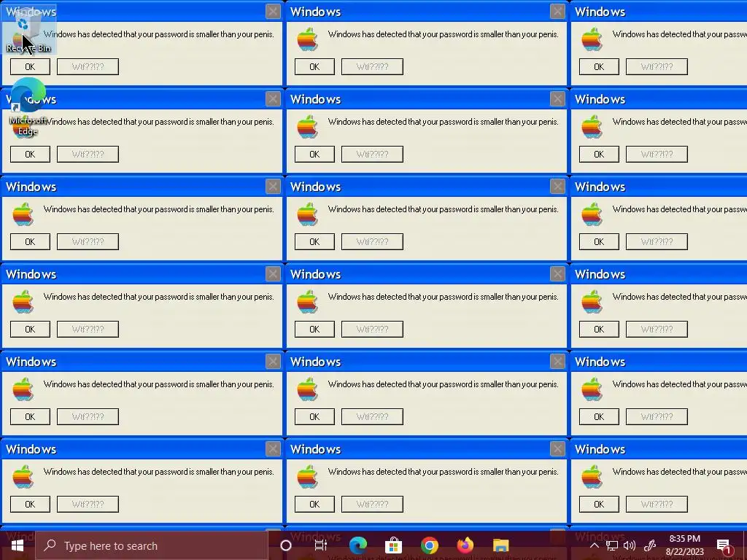
Task: Open the Windows Start menu
Action: [x=18, y=545]
